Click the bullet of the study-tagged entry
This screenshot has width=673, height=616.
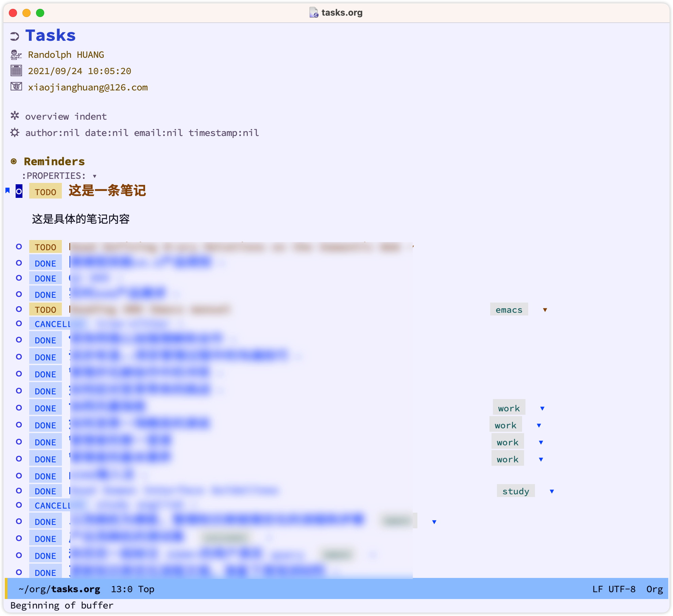click(x=19, y=491)
